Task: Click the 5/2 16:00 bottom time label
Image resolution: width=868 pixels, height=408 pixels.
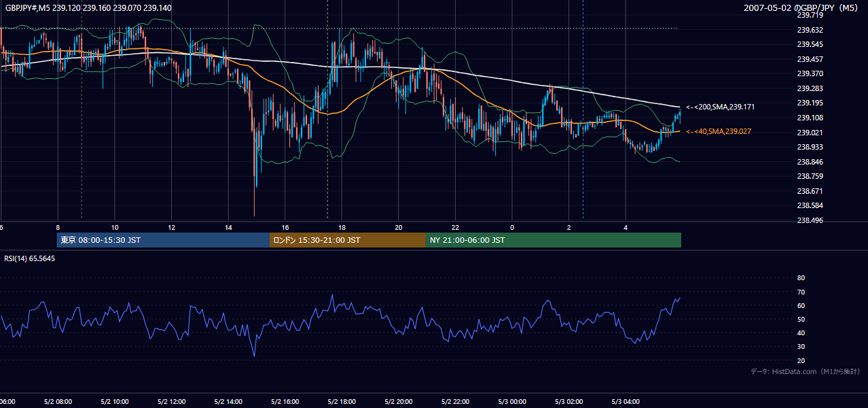Action: (x=285, y=402)
